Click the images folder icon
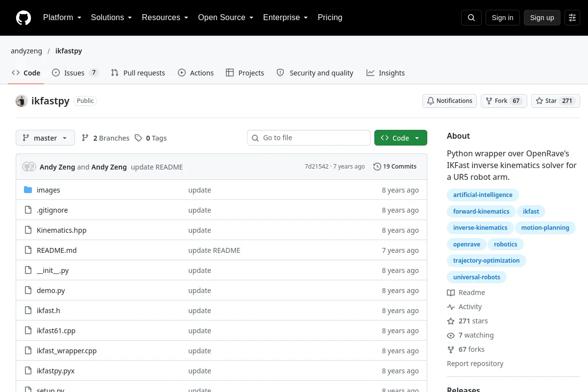This screenshot has width=588, height=392. (28, 190)
